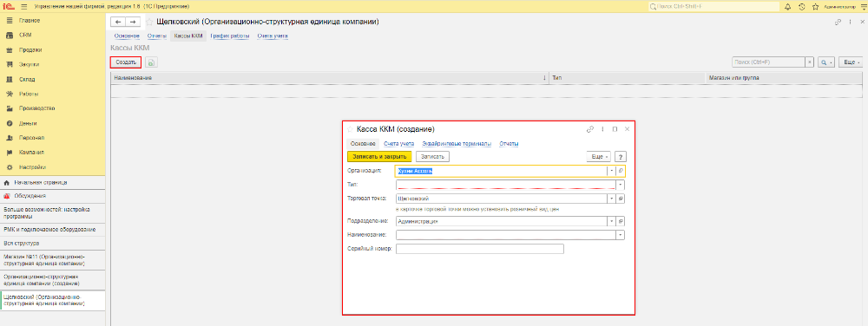Screen dimensions: 868x326
Task: Switch to График работы tab
Action: pyautogui.click(x=230, y=36)
